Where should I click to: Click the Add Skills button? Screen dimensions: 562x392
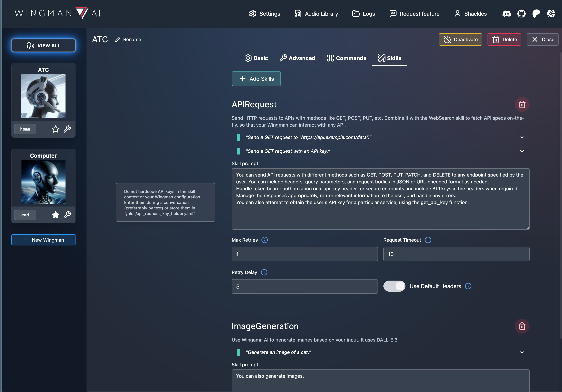(x=256, y=79)
